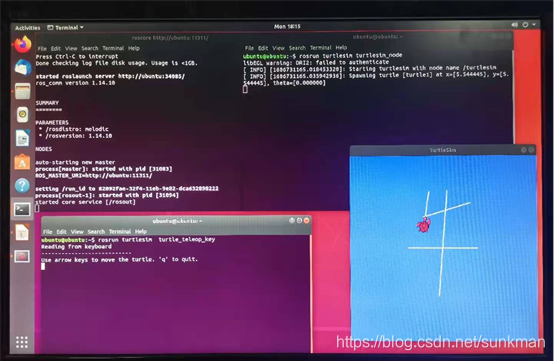
Task: Open File menu in teleop_key terminal
Action: pos(47,232)
